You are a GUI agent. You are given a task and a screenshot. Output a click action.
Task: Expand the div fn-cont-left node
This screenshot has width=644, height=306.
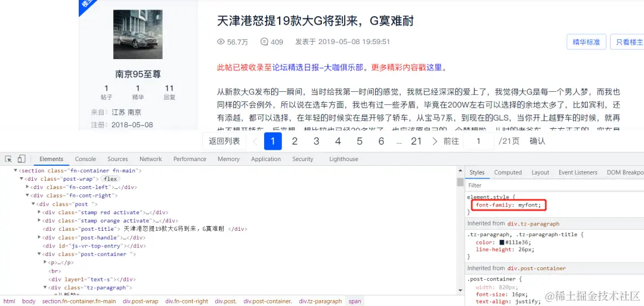27,187
